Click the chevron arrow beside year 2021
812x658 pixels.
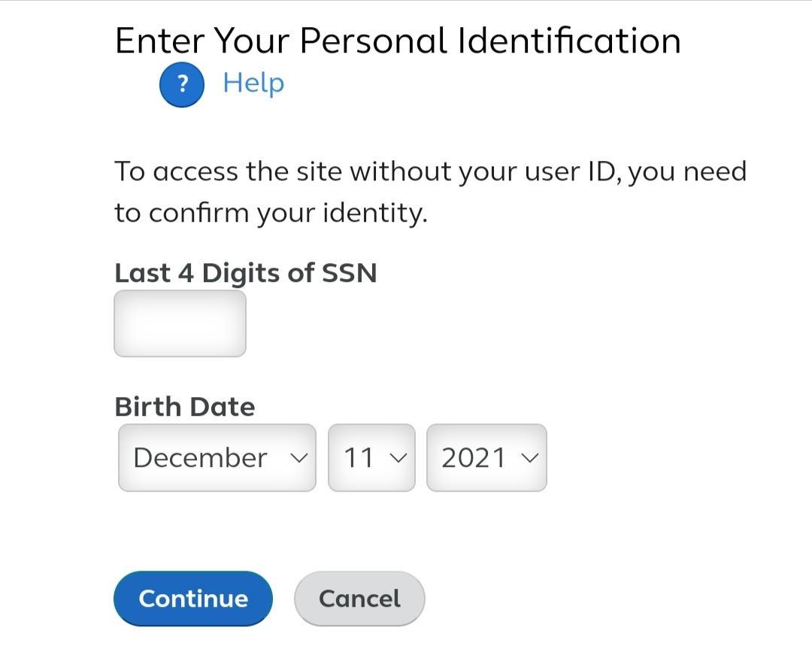coord(530,458)
